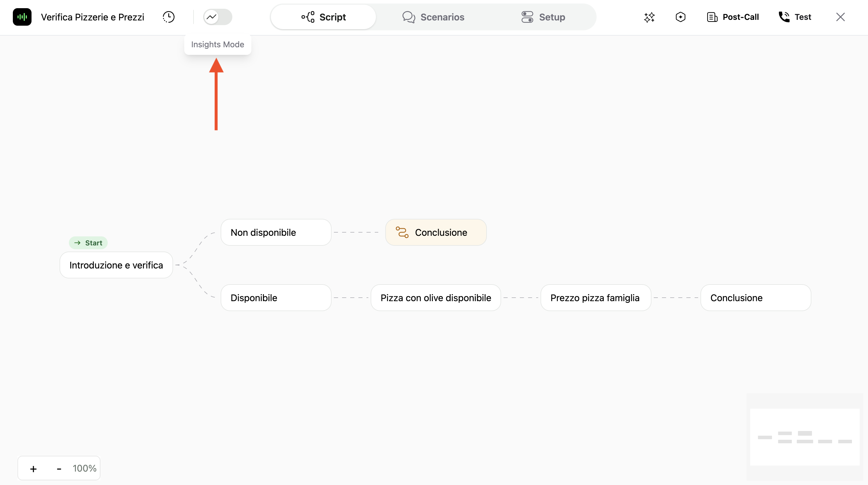Open Pizza con olive disponibile node
868x485 pixels.
coord(436,298)
